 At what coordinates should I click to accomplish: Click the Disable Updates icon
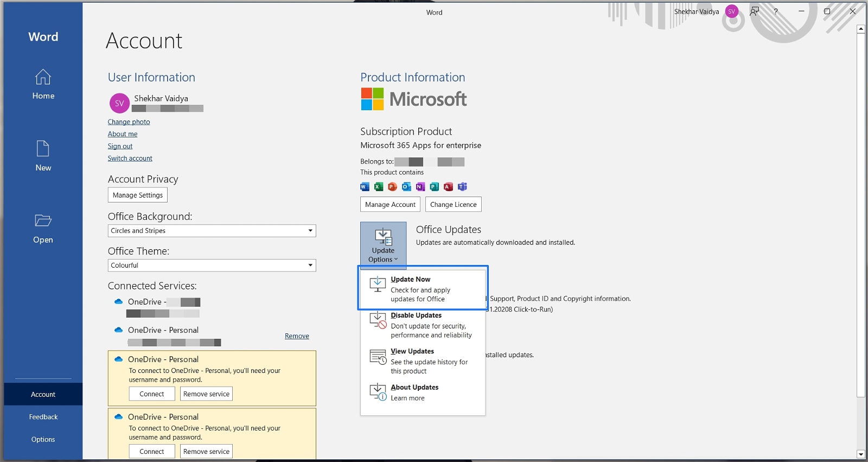tap(378, 320)
